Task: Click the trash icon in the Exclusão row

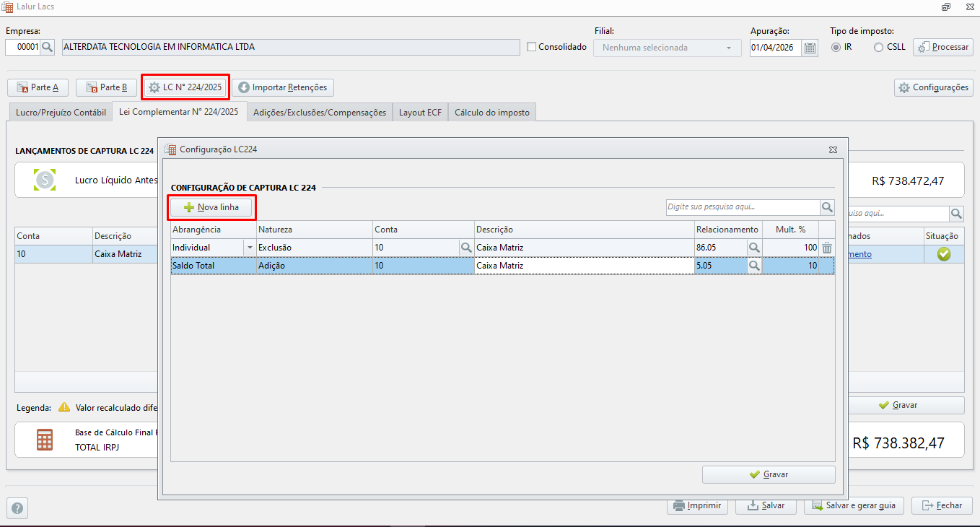Action: (x=827, y=248)
